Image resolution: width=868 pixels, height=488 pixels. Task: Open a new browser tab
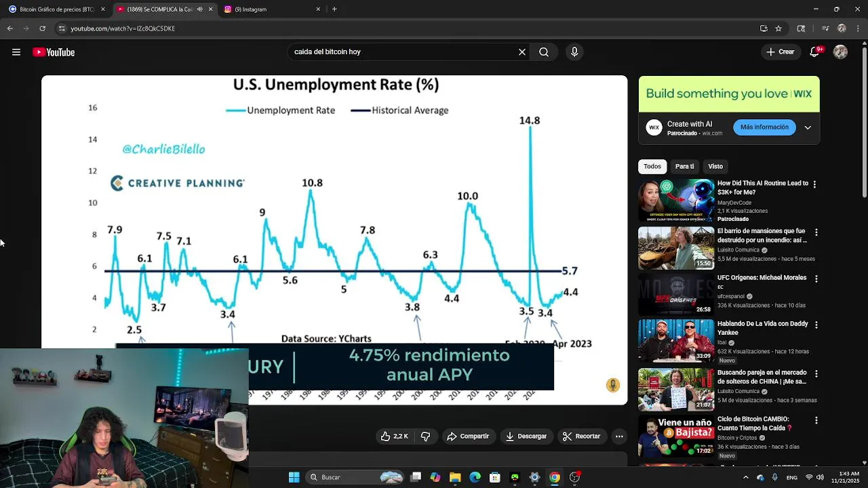click(x=334, y=9)
